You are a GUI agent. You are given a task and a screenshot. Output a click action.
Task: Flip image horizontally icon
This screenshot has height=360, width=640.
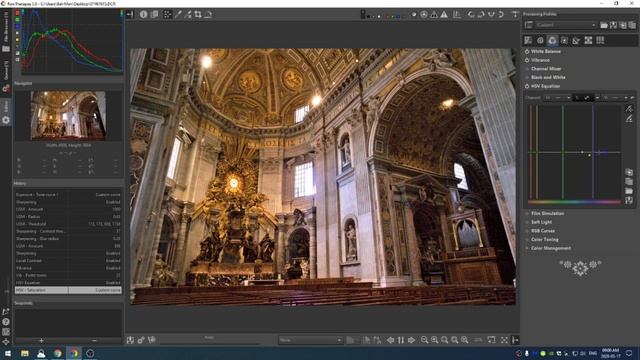click(x=491, y=14)
